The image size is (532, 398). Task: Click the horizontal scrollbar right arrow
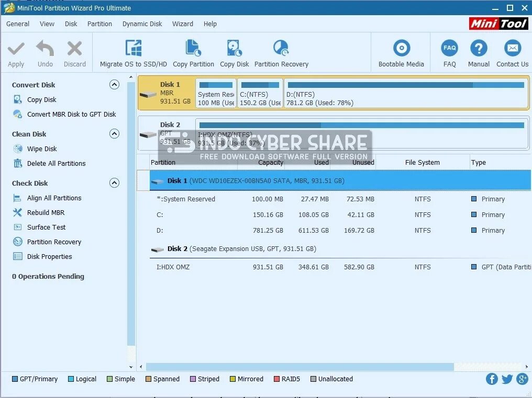(526, 367)
